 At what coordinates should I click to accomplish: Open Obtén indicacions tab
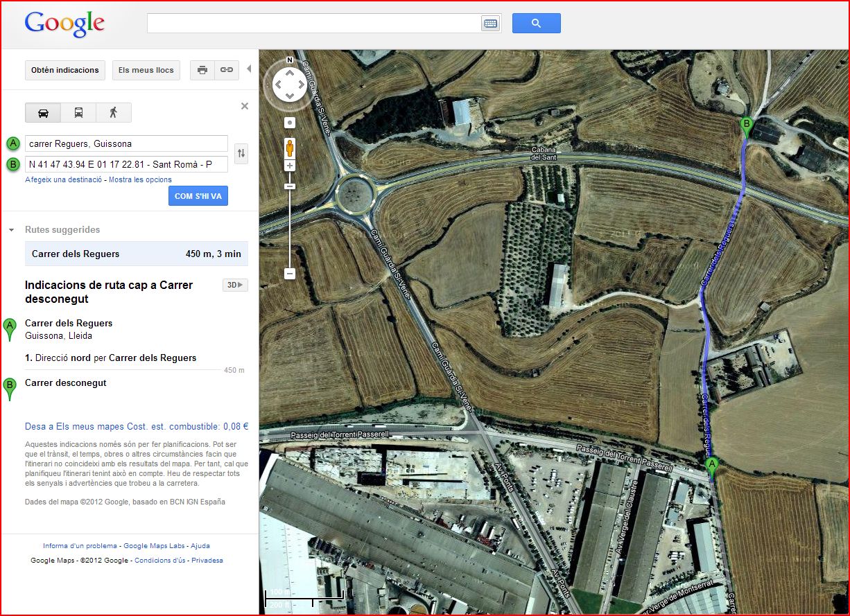click(x=66, y=70)
